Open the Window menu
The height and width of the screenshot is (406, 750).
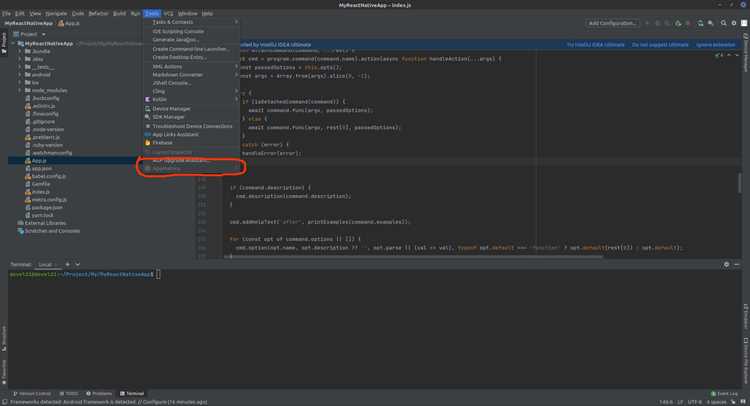click(x=188, y=13)
